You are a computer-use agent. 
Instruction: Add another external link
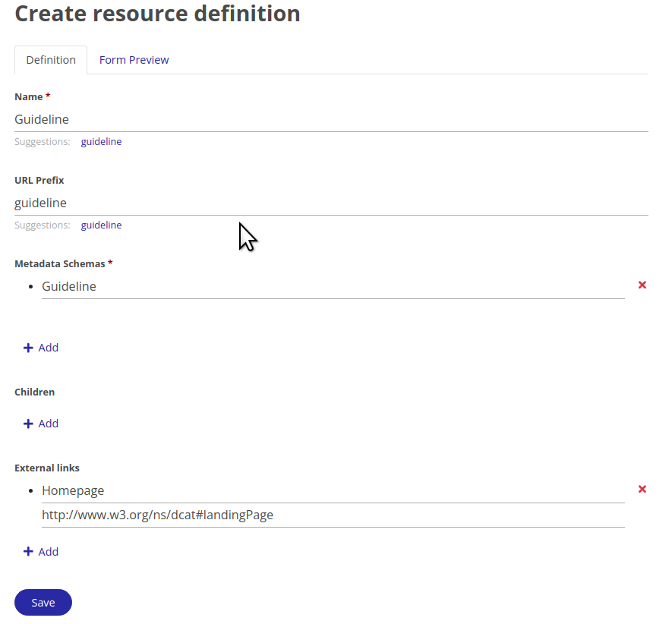[x=41, y=552]
